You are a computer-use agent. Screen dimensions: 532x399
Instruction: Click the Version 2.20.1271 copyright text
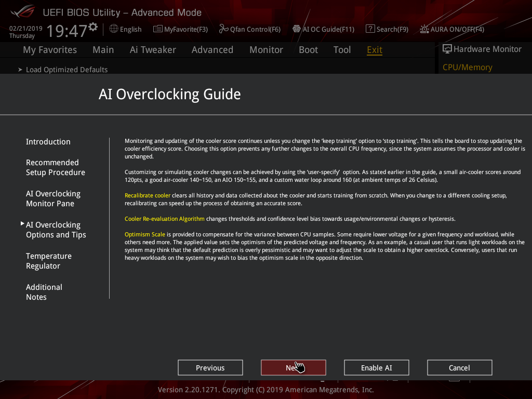pos(265,390)
